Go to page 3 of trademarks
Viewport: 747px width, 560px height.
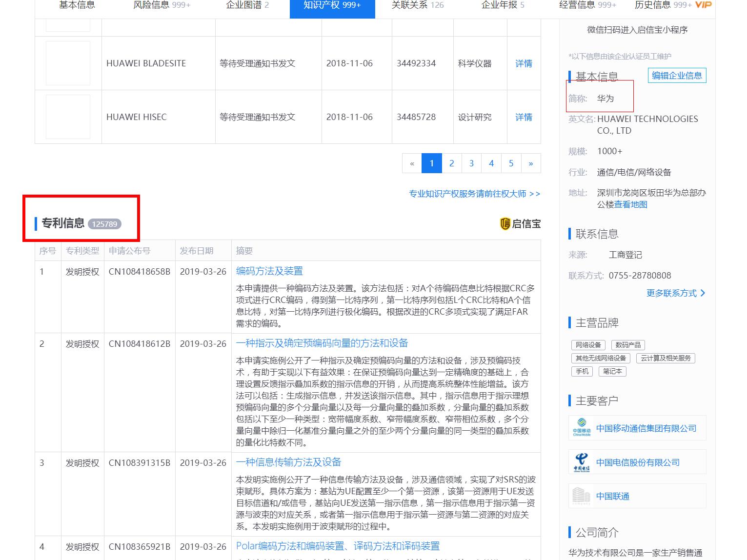coord(471,163)
